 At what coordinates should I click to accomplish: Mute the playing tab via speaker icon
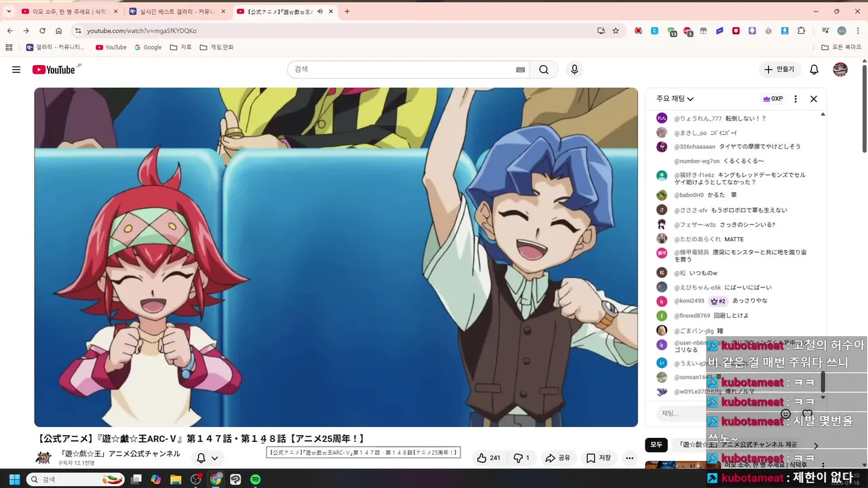(319, 12)
